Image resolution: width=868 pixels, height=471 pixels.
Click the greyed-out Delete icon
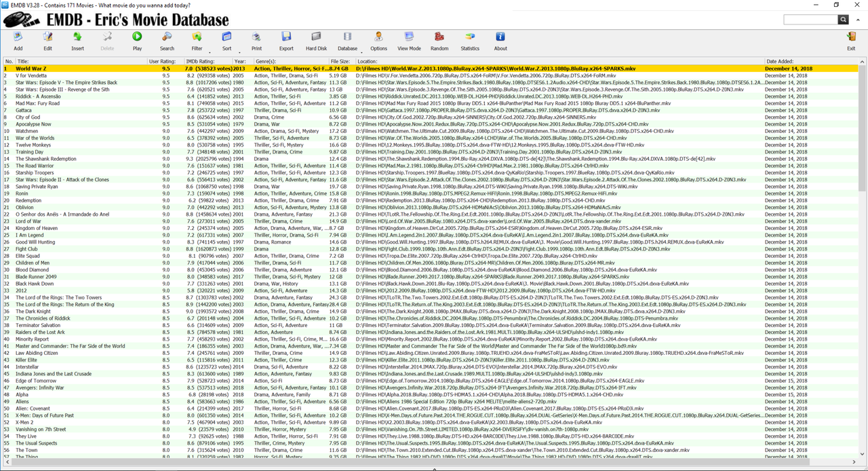(107, 37)
